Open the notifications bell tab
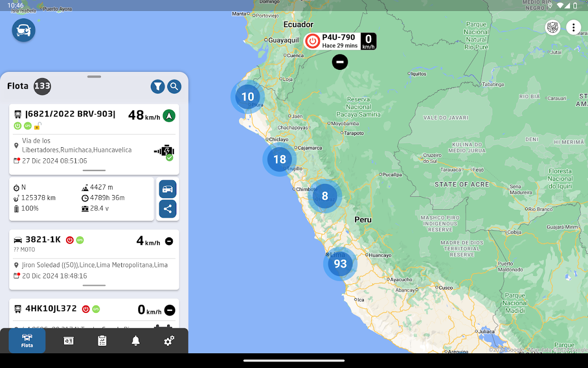The image size is (588, 368). click(136, 341)
